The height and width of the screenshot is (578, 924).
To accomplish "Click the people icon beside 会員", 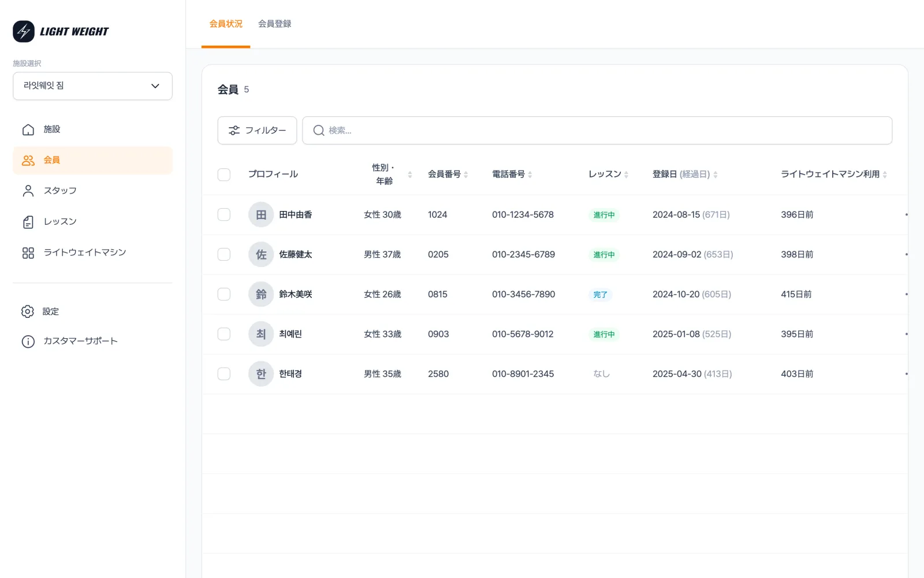I will (28, 160).
